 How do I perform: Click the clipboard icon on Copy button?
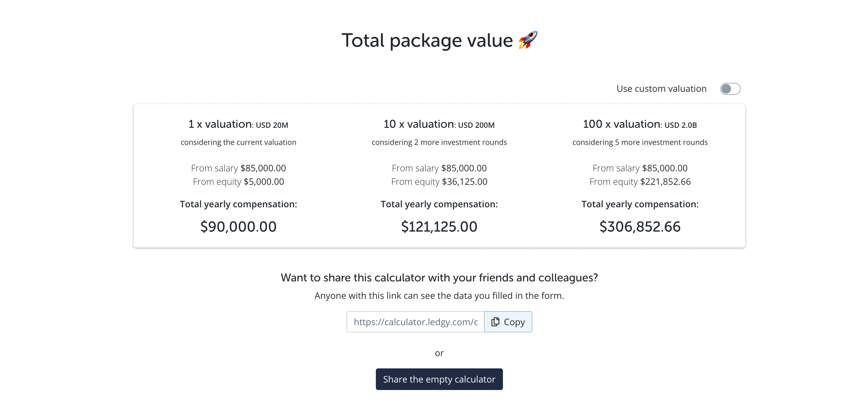pyautogui.click(x=495, y=322)
